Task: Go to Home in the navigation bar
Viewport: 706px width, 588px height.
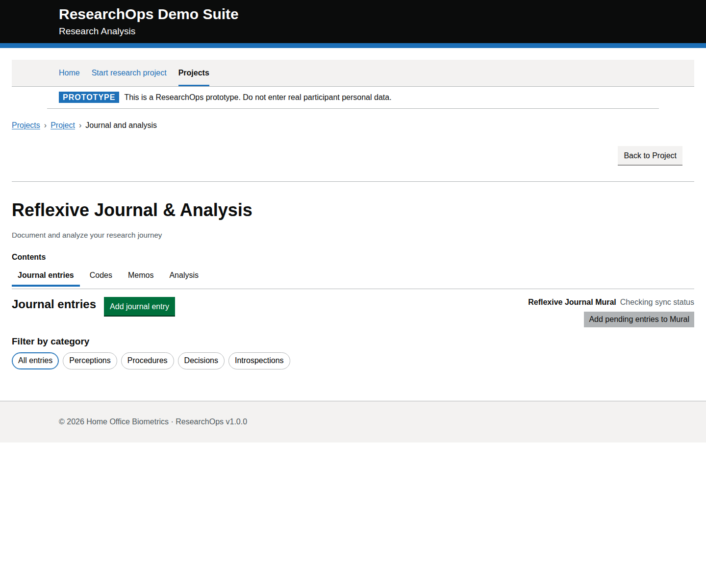Action: tap(69, 73)
